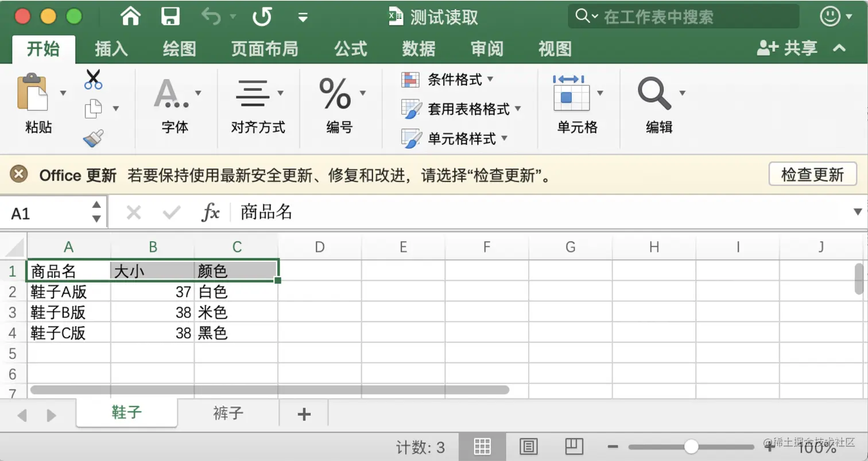Switch to the 鞋子 sheet tab

[127, 412]
